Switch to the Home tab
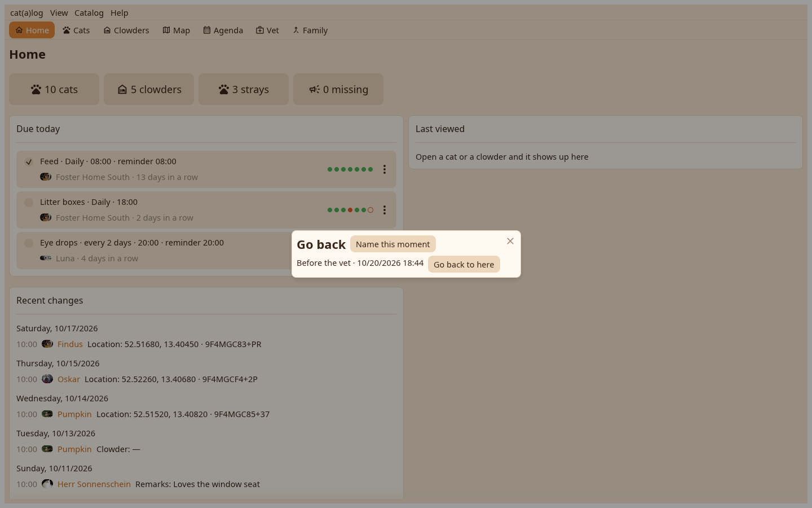The height and width of the screenshot is (508, 812). (32, 30)
